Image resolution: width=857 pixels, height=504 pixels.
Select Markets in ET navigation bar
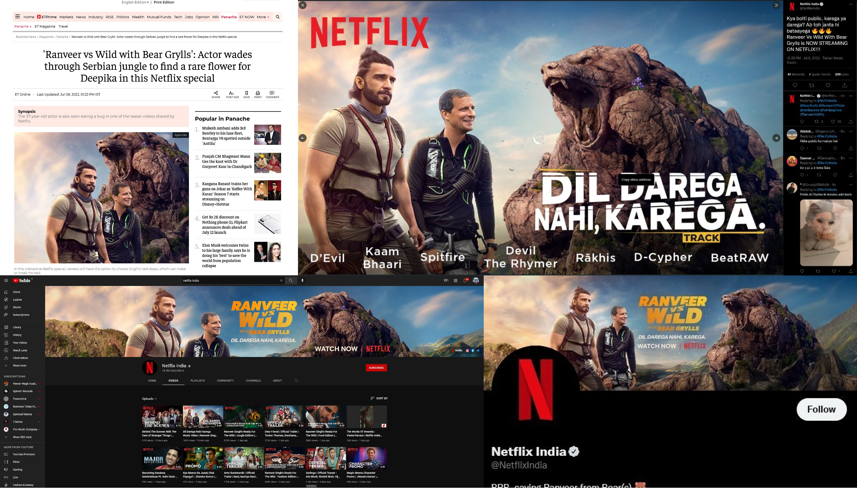click(66, 17)
